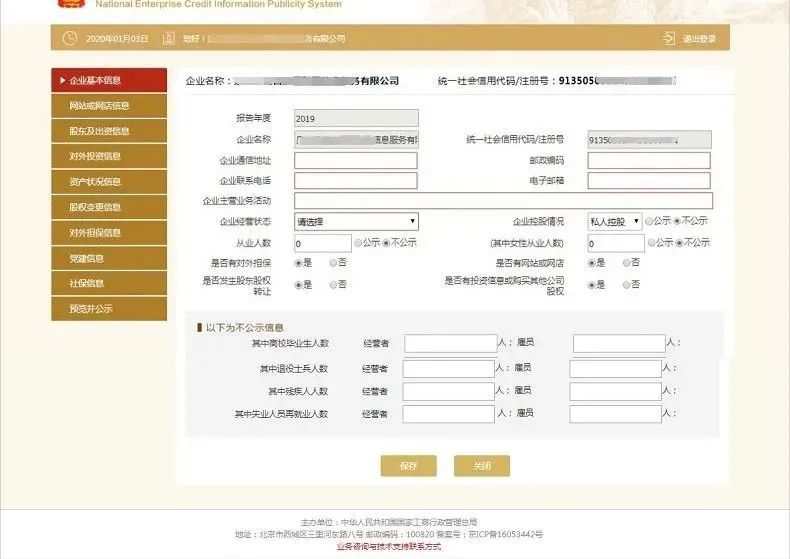Select 不公示 for 企业控股情况
Screen dimensions: 790x559
coord(678,221)
